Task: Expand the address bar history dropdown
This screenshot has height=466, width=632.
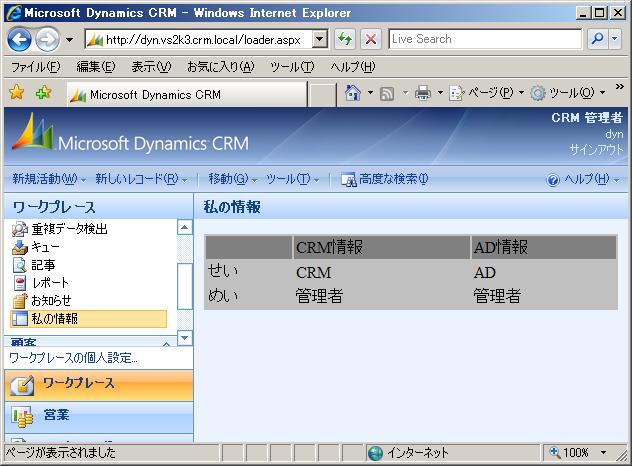Action: 320,40
